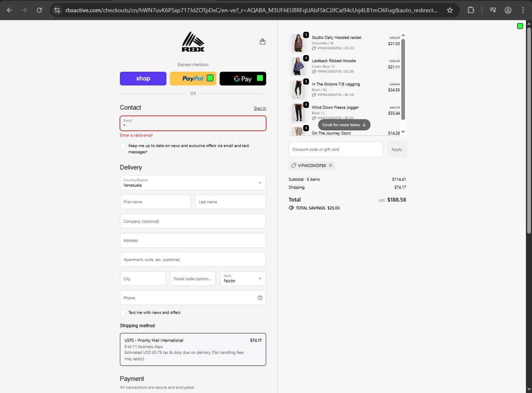
Task: Click the 'Enter a valid email' error text
Action: [136, 135]
